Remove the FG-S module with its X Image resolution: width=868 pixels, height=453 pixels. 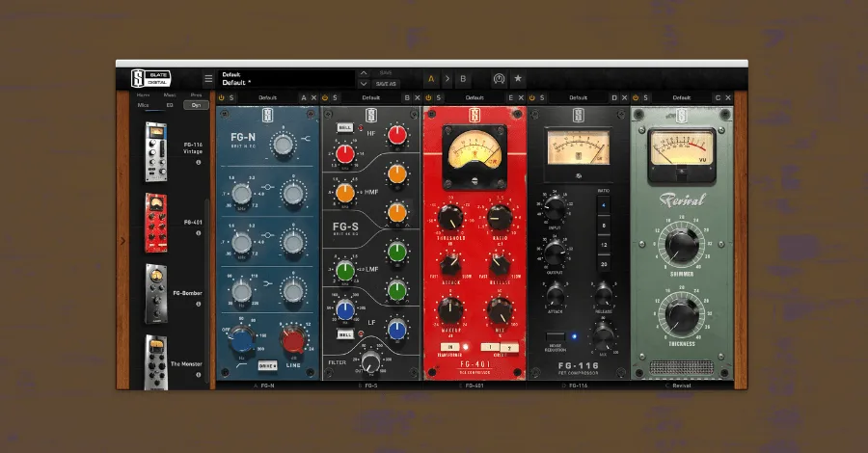coord(418,98)
